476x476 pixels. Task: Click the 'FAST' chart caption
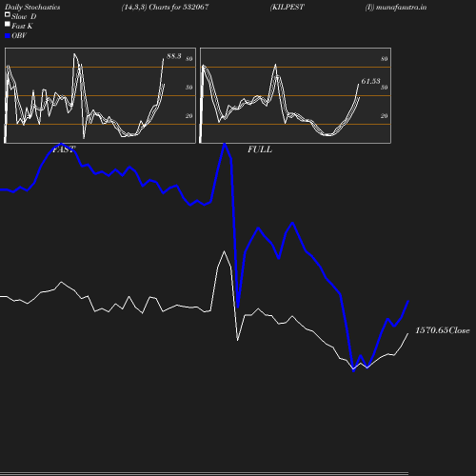pyautogui.click(x=64, y=149)
